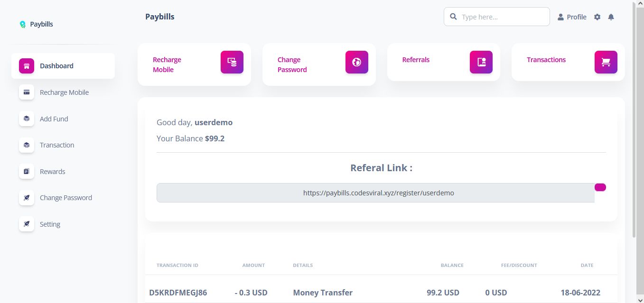Open Recharge Mobile in the sidebar
The width and height of the screenshot is (644, 303).
click(x=64, y=92)
